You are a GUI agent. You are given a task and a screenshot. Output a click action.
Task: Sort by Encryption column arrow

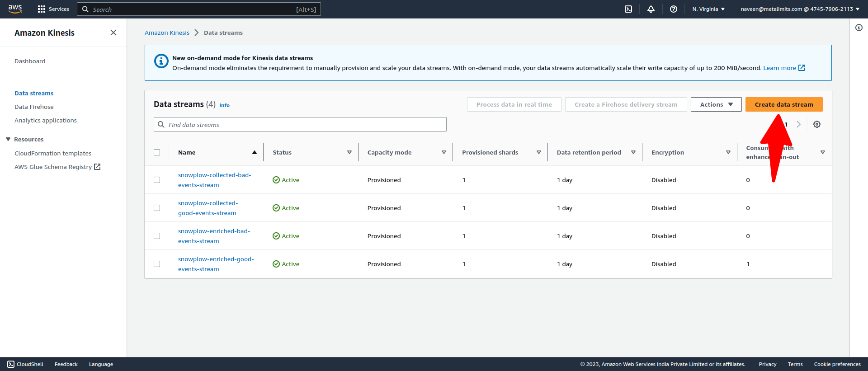pos(728,152)
